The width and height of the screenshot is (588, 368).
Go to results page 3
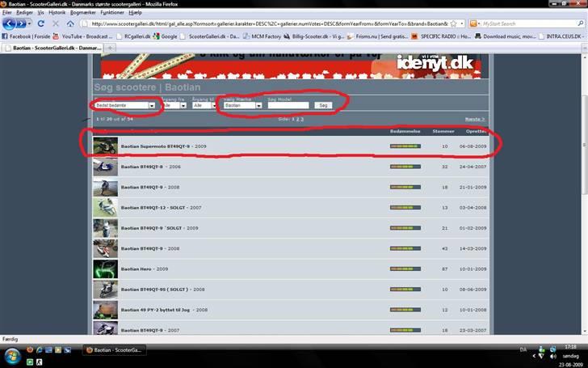(302, 119)
